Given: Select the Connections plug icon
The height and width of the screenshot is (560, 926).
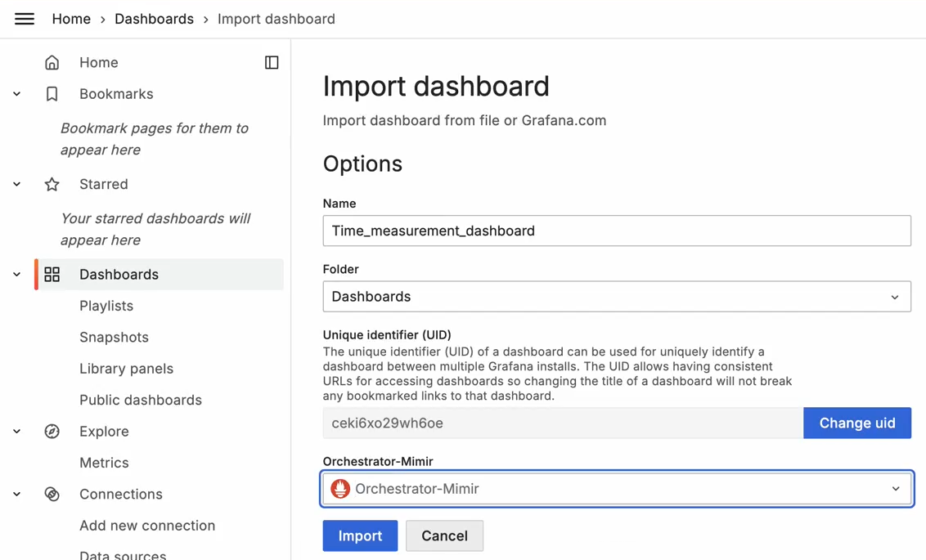Looking at the screenshot, I should pyautogui.click(x=52, y=494).
